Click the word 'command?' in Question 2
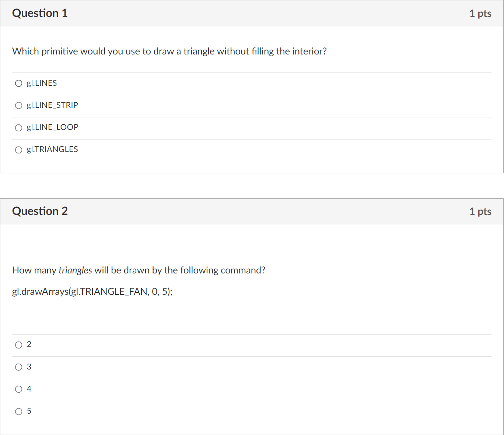The width and height of the screenshot is (504, 435). pos(243,270)
